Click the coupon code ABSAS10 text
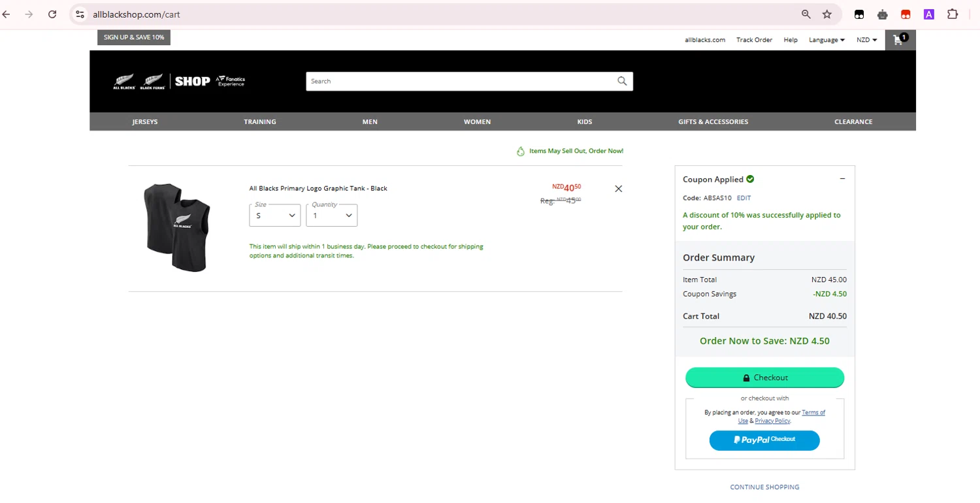The height and width of the screenshot is (503, 980). click(x=717, y=198)
